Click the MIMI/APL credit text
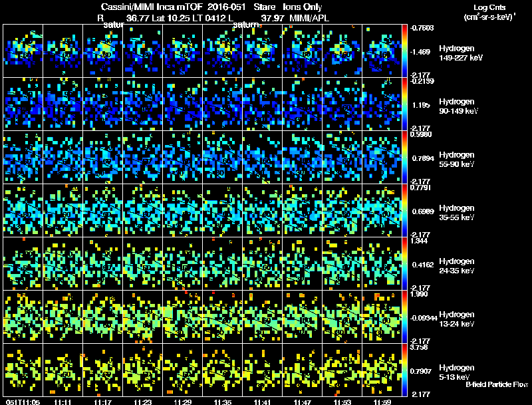Image resolution: width=532 pixels, height=405 pixels. [309, 18]
